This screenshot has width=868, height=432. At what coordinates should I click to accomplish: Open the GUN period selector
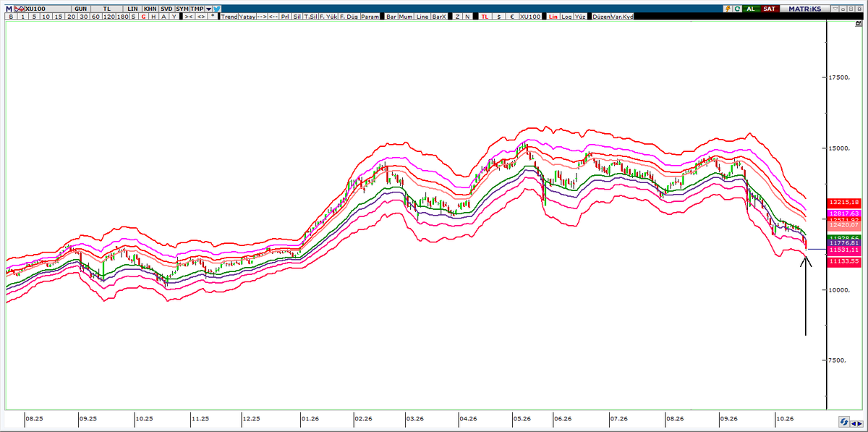tap(80, 8)
